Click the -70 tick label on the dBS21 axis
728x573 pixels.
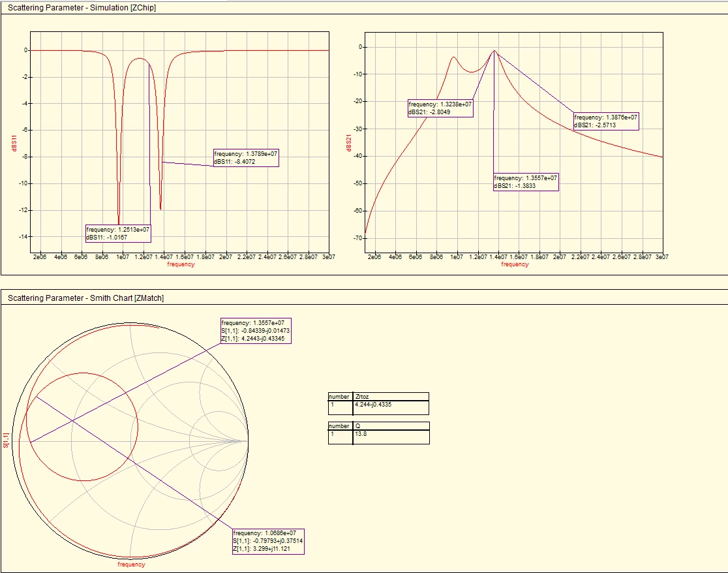pyautogui.click(x=357, y=238)
